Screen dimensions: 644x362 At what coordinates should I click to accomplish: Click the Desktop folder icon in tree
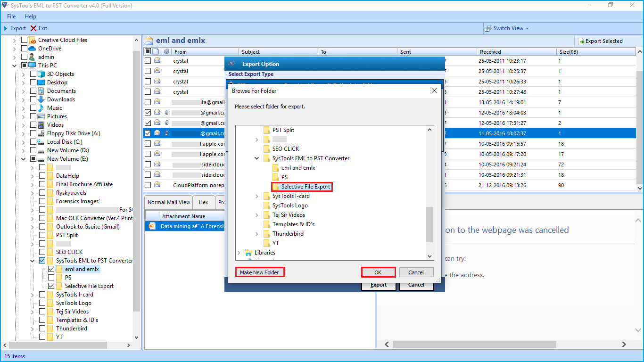41,82
